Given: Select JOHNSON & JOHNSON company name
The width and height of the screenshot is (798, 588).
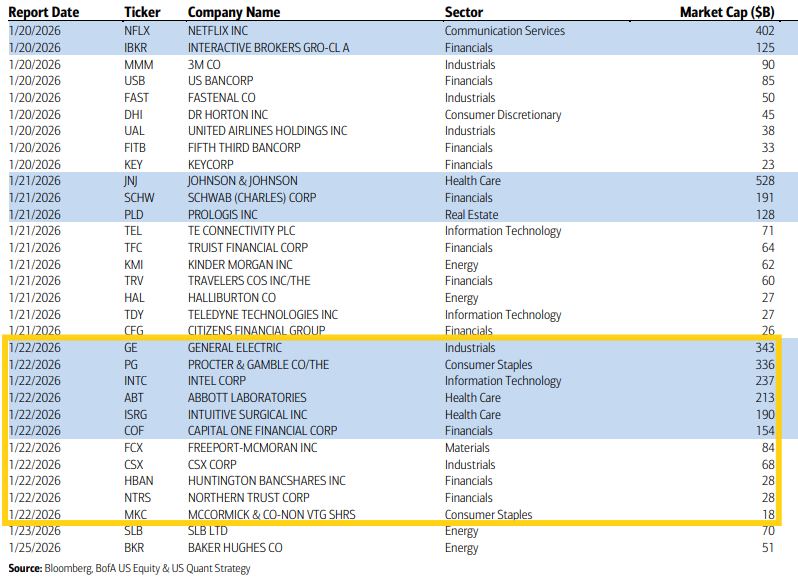Looking at the screenshot, I should 242,181.
